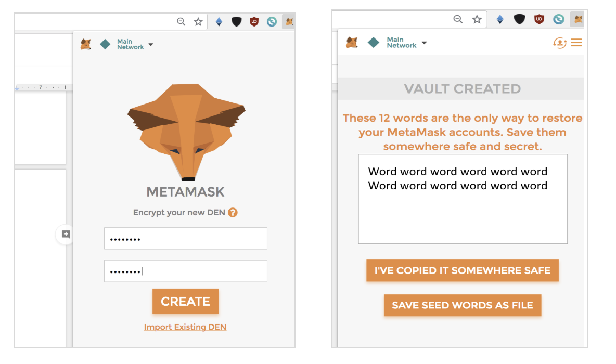This screenshot has width=616, height=364.
Task: Click the MetaMask fox extension icon in right browser toolbar
Action: click(577, 19)
